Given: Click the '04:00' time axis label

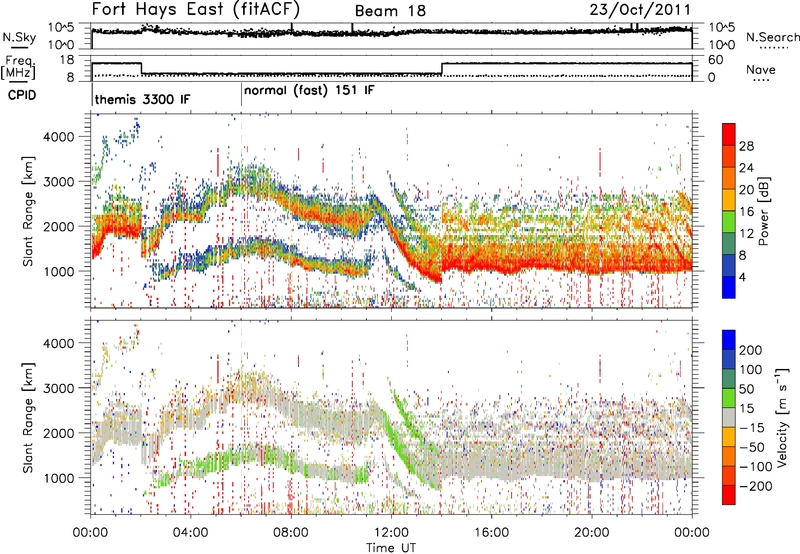Looking at the screenshot, I should coord(191,533).
